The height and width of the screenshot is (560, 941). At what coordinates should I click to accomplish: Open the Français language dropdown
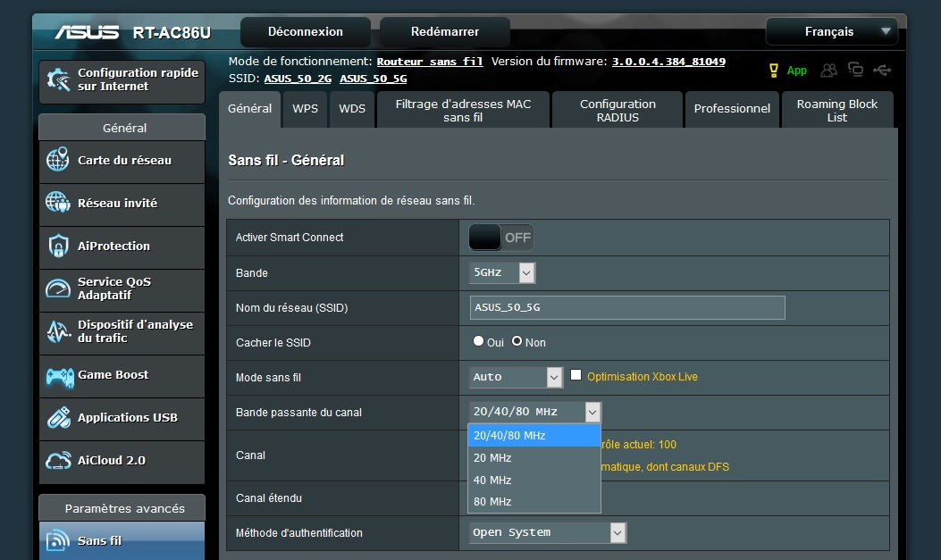click(832, 32)
